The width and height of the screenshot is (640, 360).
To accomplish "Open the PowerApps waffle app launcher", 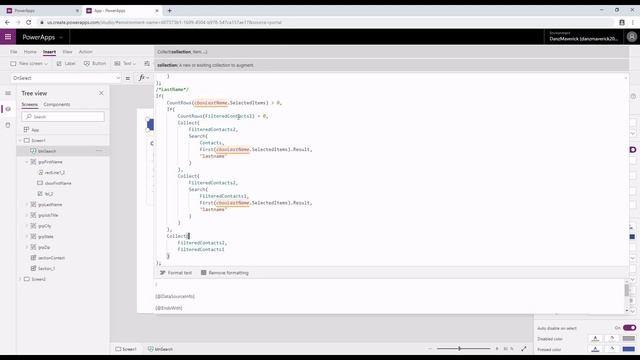I will (x=8, y=37).
